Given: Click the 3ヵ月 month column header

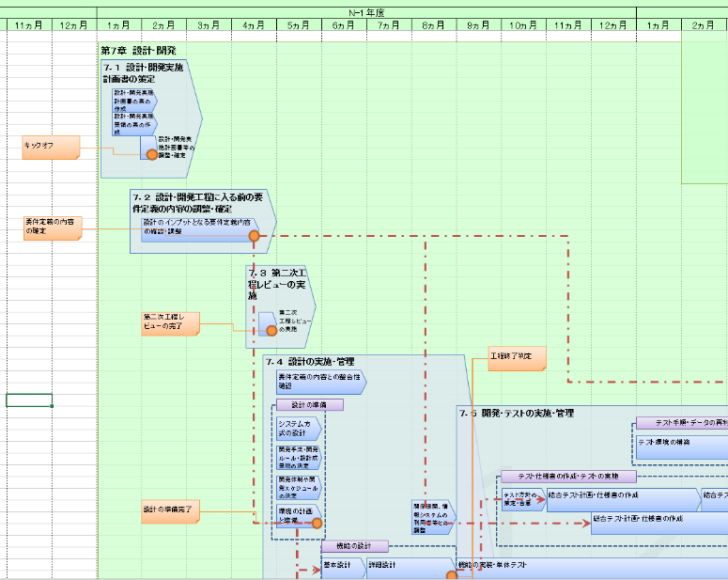Looking at the screenshot, I should 209,25.
